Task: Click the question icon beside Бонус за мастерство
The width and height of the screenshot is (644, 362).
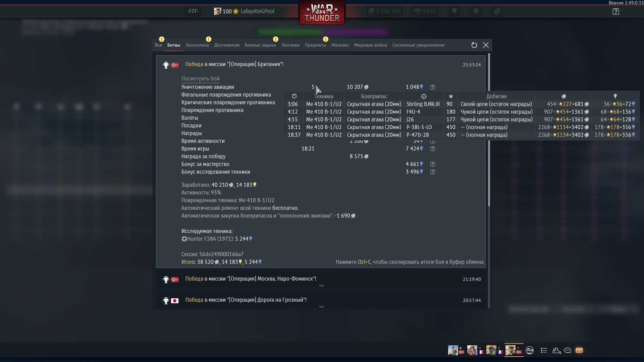Action: 433,164
